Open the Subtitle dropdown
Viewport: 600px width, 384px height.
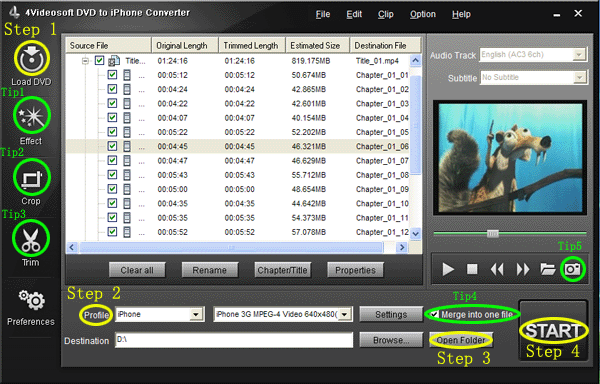coord(580,78)
